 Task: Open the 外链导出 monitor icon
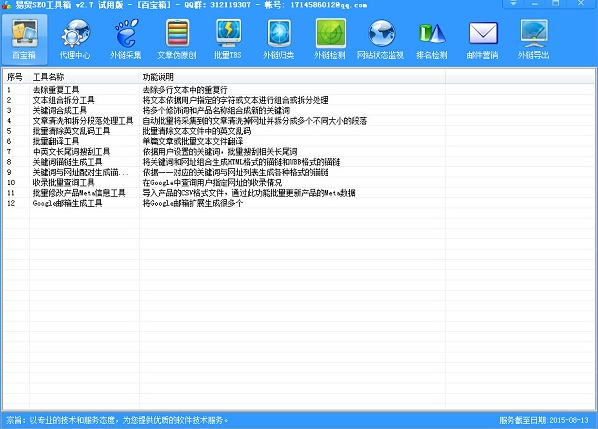534,39
